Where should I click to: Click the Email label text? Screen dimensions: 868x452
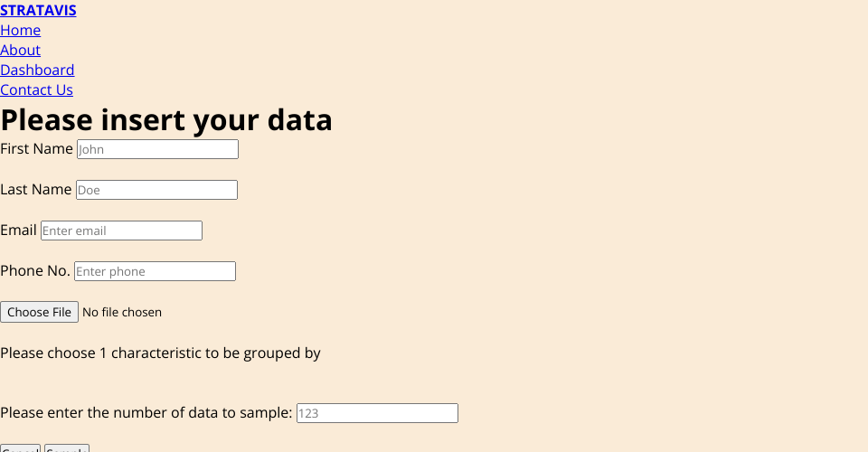click(x=18, y=231)
